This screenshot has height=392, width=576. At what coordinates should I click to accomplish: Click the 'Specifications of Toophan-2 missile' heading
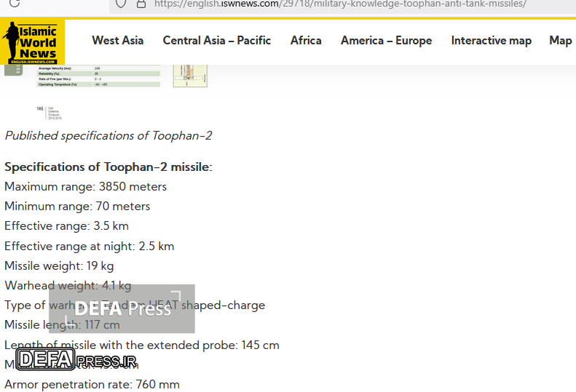[108, 167]
